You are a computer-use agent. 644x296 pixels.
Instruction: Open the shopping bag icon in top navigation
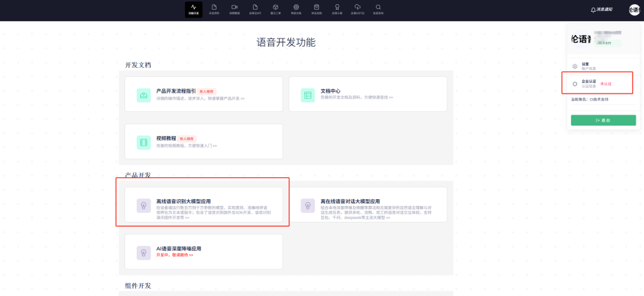(317, 8)
